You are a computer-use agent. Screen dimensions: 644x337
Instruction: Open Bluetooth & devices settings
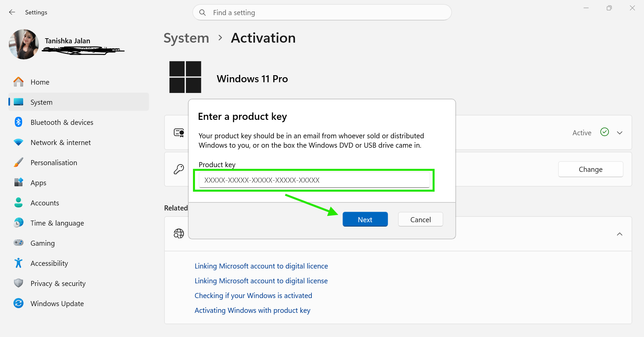(79, 122)
